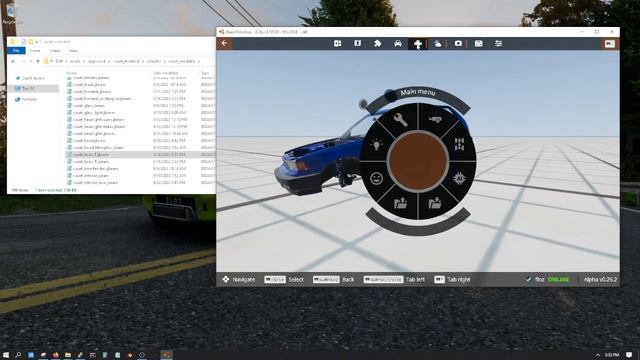Click the Navigate hint in bottom bar

point(239,280)
